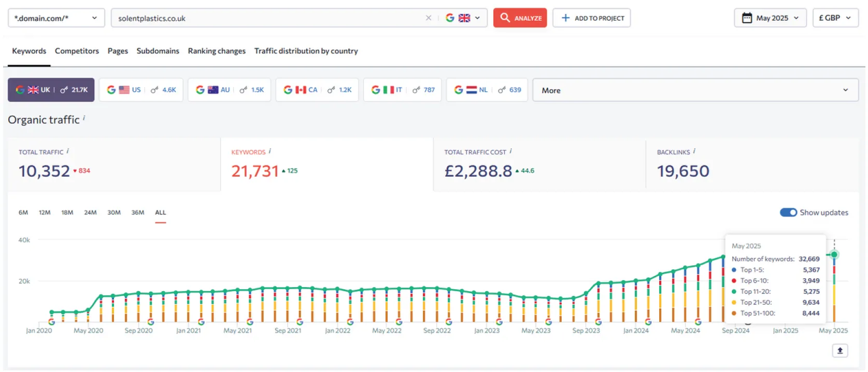Open Traffic distribution by country tab
The width and height of the screenshot is (868, 372).
(x=306, y=51)
